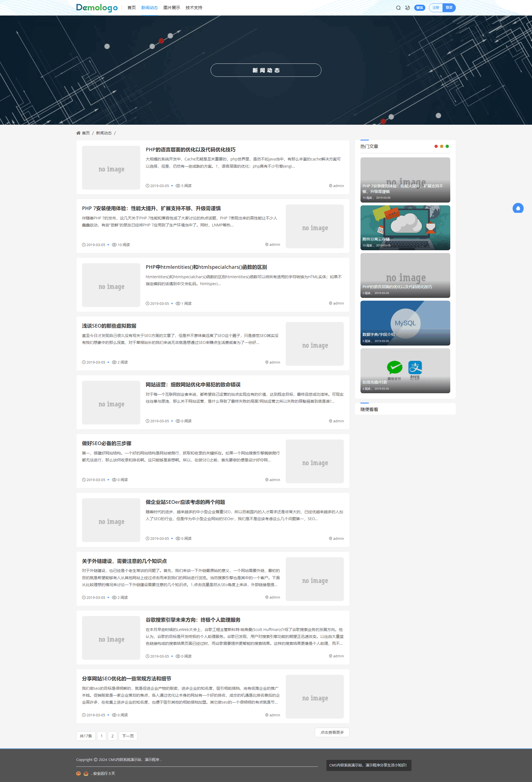Screen dimensions: 532x782
Task: Click the home icon in breadcrumb
Action: pos(78,133)
